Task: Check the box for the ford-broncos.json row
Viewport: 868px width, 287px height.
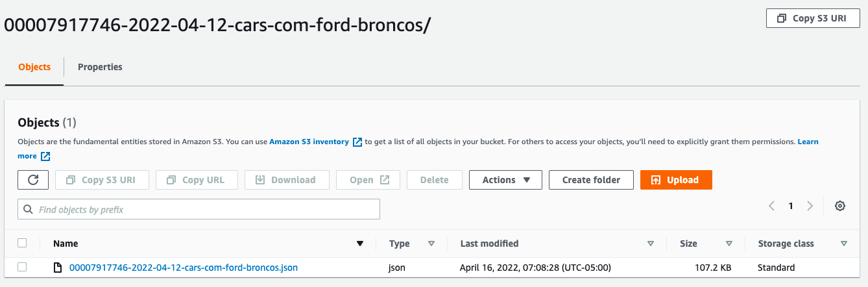Action: [x=22, y=267]
